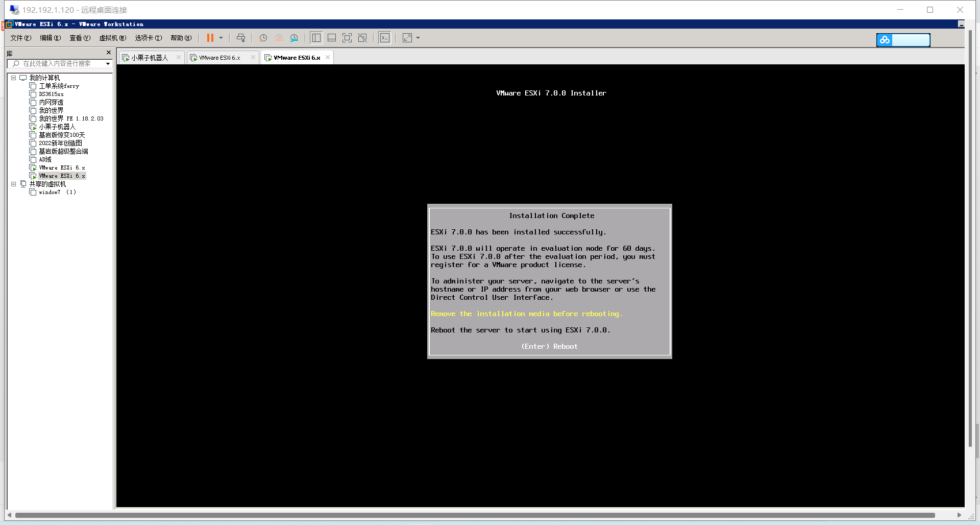This screenshot has height=525, width=980.
Task: Click the blue cloud icon in toolbar
Action: coord(885,40)
